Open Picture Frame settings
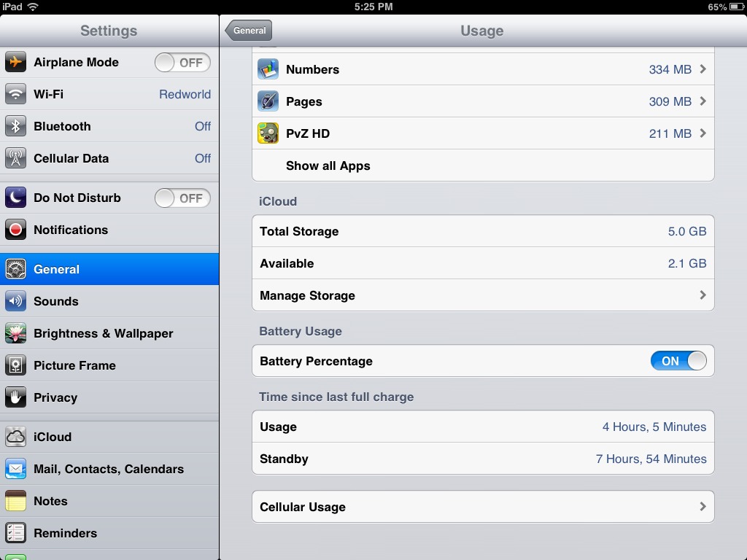This screenshot has width=747, height=560. pyautogui.click(x=109, y=365)
